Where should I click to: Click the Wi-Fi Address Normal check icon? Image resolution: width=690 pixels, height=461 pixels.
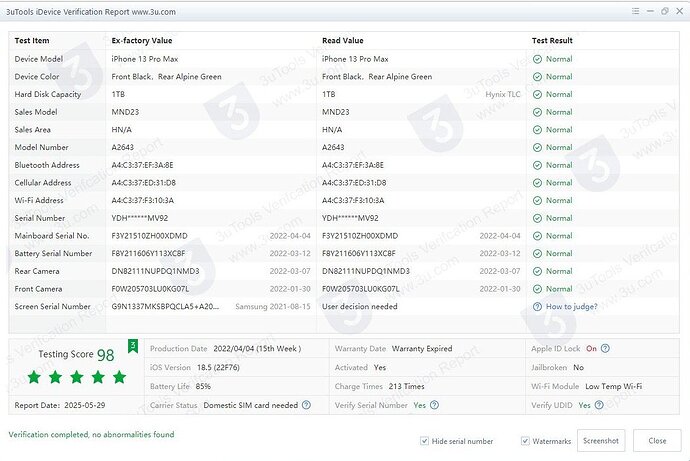(x=537, y=201)
